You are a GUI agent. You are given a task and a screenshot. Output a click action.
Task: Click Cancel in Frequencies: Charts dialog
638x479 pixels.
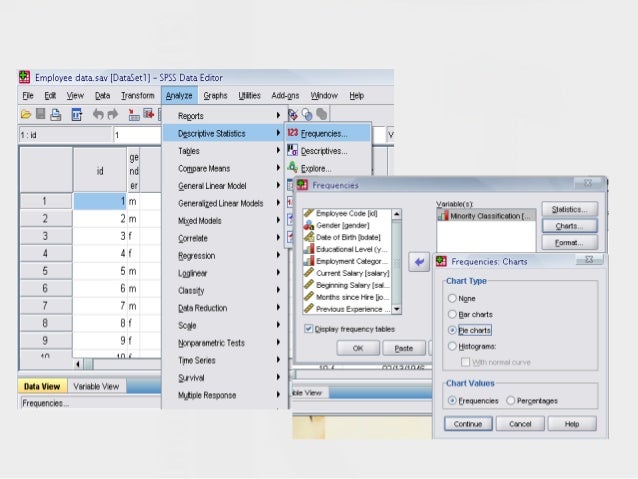click(x=520, y=424)
